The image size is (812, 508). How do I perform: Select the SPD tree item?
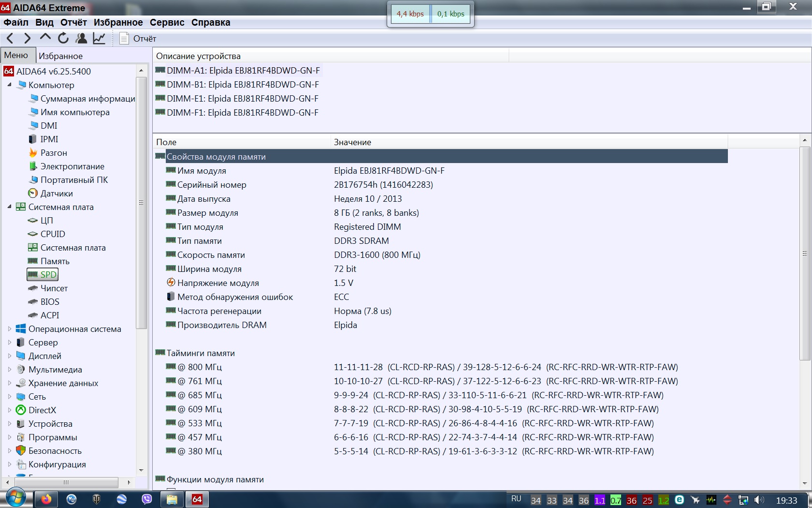[43, 274]
